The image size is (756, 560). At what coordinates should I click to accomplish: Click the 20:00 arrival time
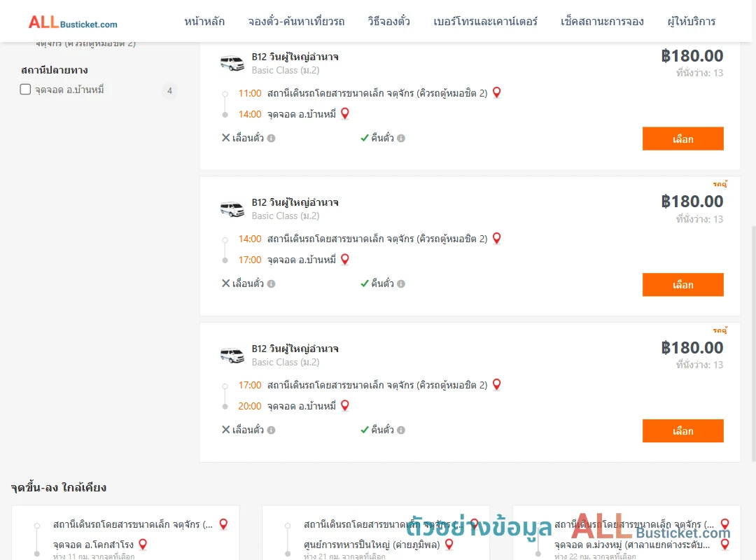(x=250, y=406)
